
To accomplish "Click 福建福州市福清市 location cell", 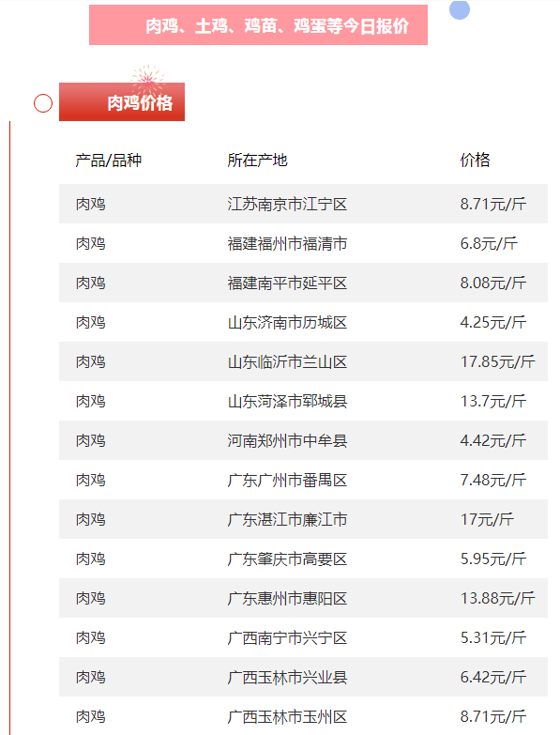I will coord(287,244).
